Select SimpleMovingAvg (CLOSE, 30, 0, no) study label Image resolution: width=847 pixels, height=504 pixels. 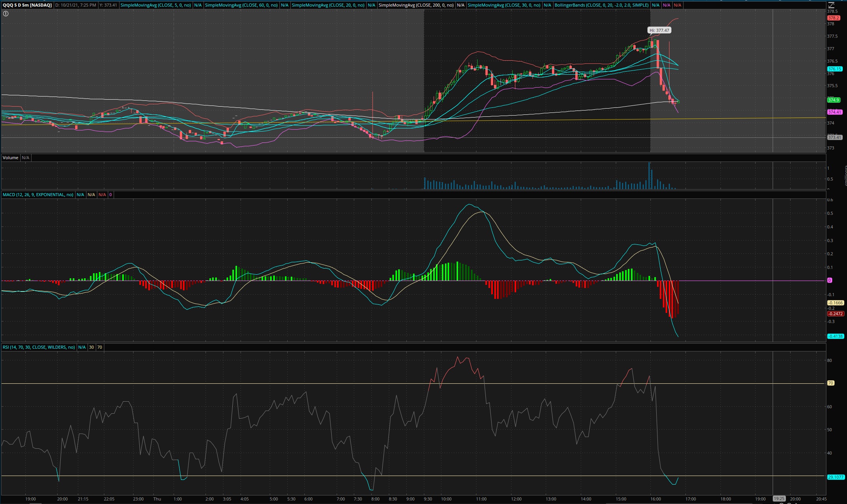(x=504, y=5)
